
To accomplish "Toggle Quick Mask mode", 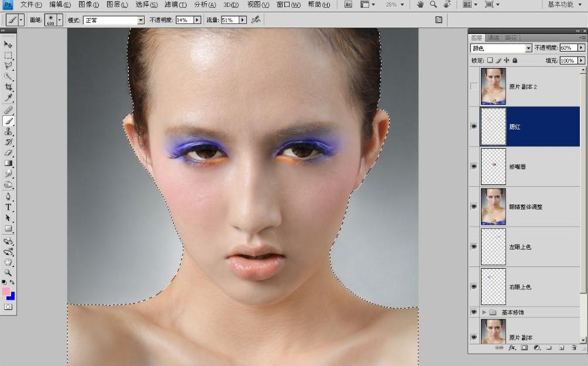I will [x=8, y=307].
